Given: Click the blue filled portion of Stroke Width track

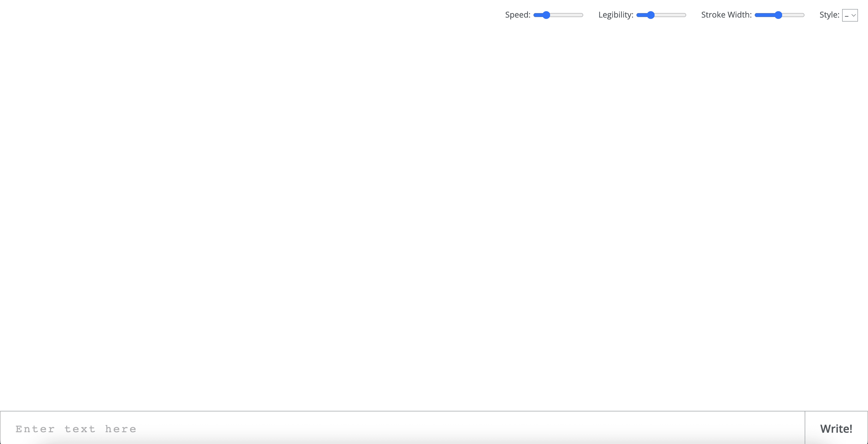Looking at the screenshot, I should pyautogui.click(x=765, y=15).
